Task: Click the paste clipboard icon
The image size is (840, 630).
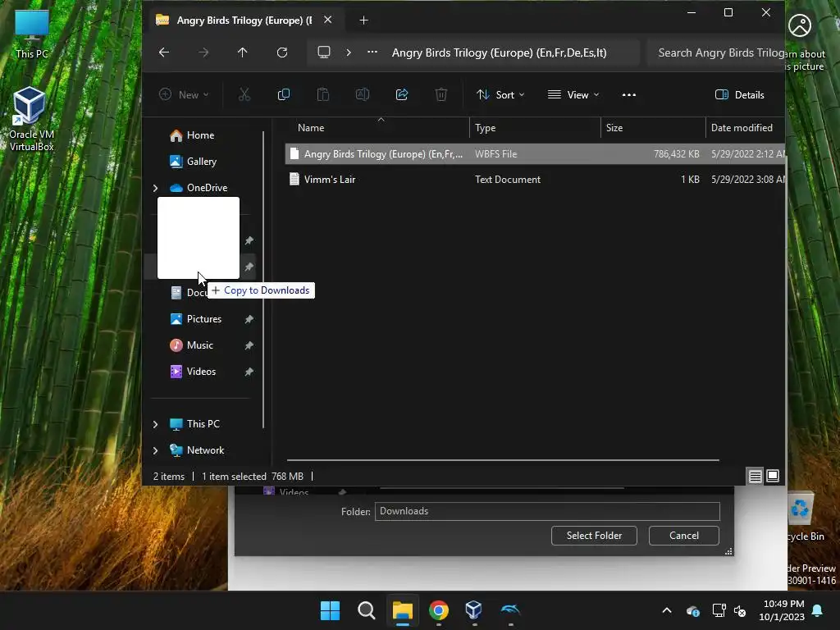Action: 323,95
